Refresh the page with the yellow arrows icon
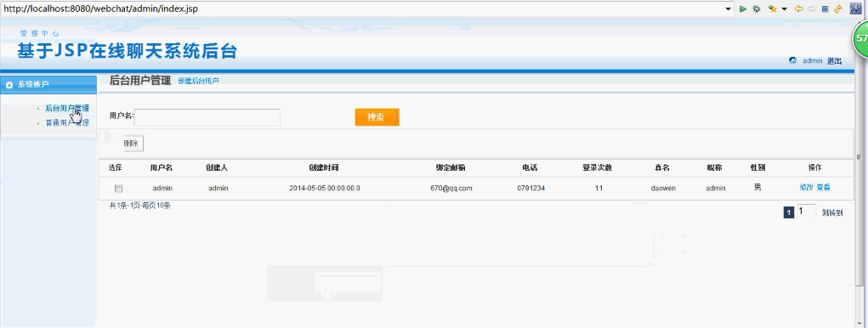The image size is (868, 328). coord(837,8)
